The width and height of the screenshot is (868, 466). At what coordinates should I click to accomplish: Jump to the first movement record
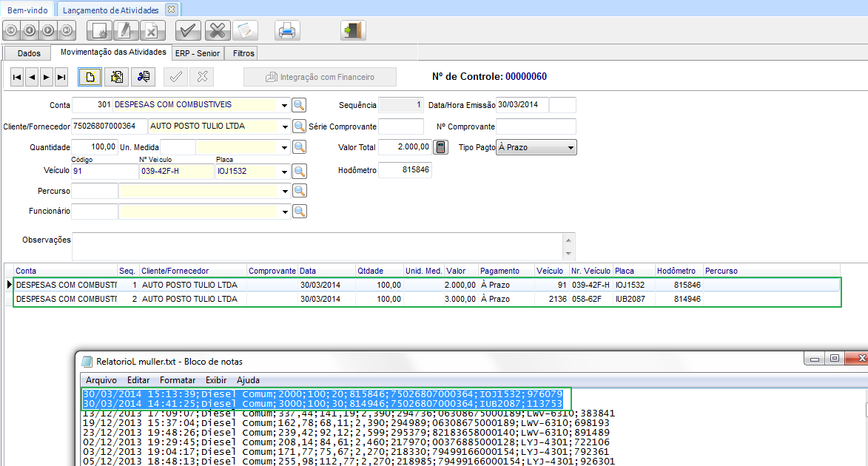[17, 77]
